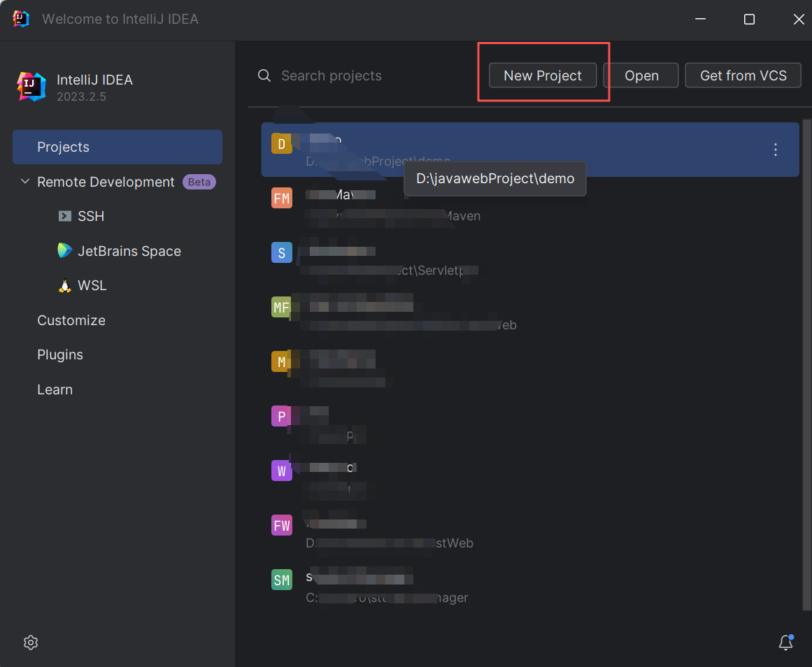Screen dimensions: 812x667
Task: Switch to the Learn tab
Action: point(55,389)
